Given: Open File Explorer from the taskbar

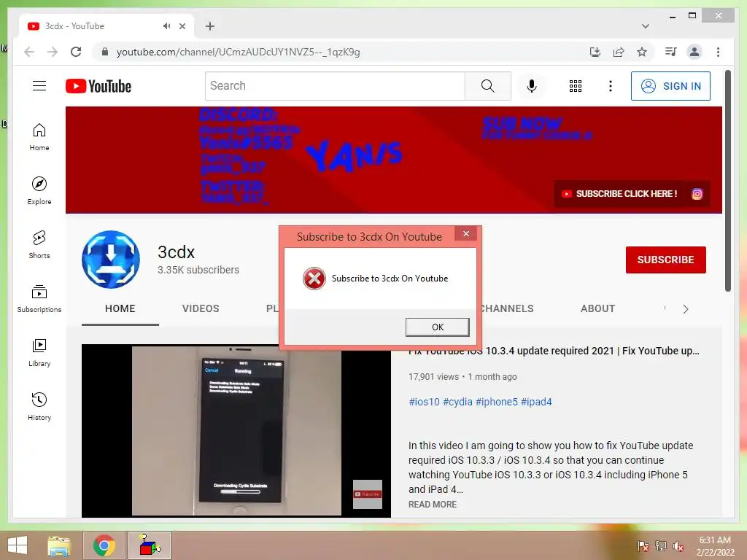Looking at the screenshot, I should [x=59, y=545].
